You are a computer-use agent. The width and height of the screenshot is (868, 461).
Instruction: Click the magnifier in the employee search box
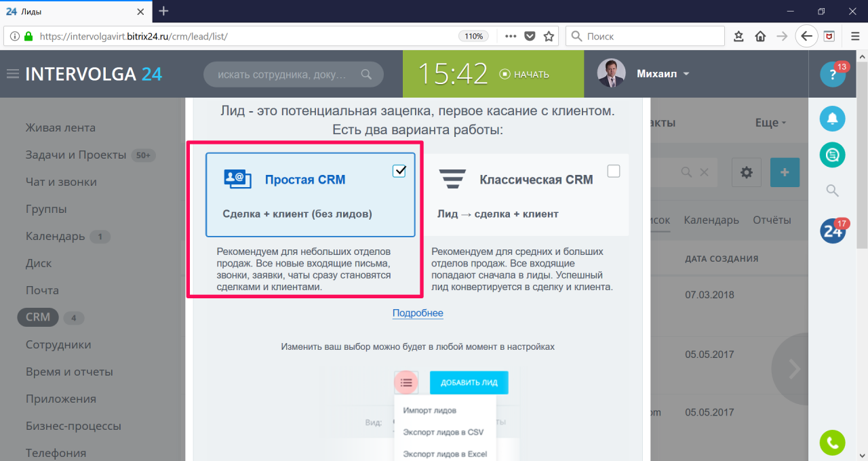366,74
